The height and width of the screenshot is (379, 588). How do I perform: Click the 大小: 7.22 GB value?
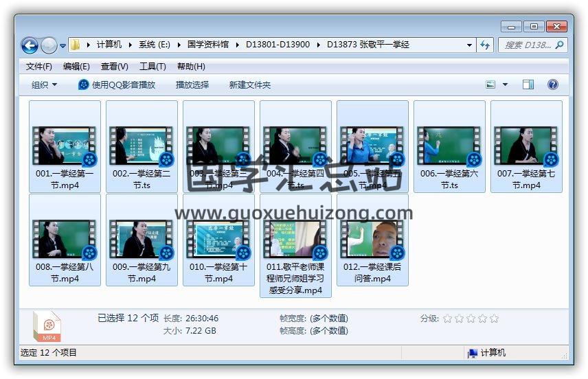coord(201,331)
